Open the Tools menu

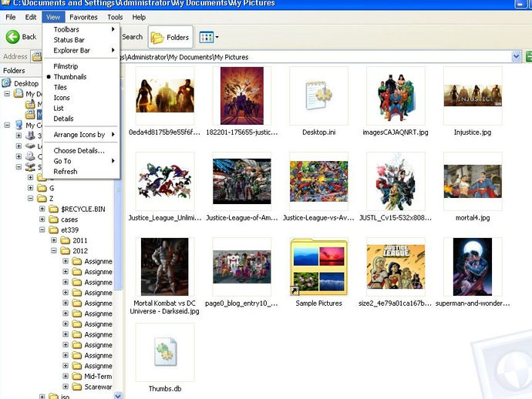[115, 17]
